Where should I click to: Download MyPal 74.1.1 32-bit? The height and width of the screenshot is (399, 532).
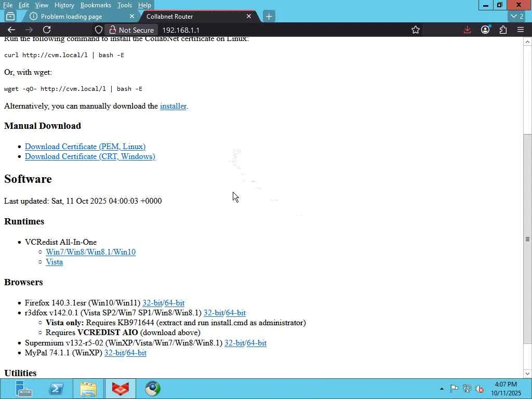click(x=114, y=353)
